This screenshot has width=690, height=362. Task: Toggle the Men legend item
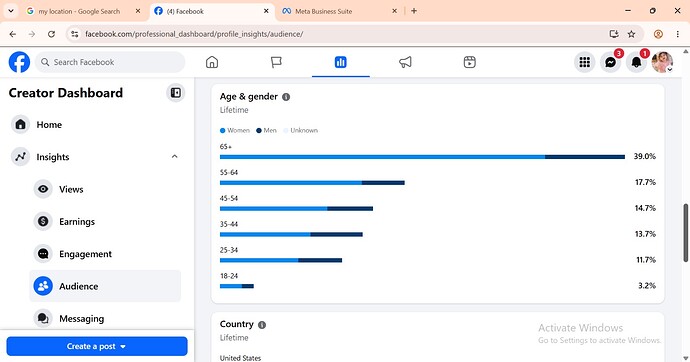coord(267,131)
